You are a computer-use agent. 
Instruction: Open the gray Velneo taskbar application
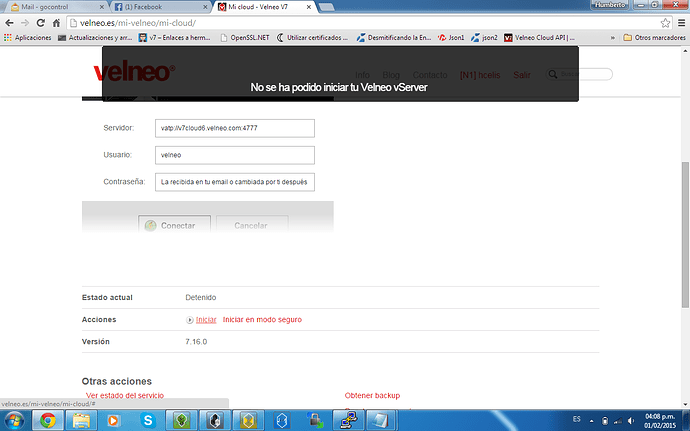pyautogui.click(x=215, y=420)
